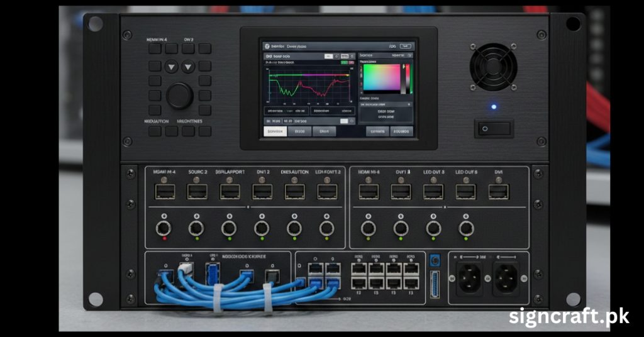Click the port labeled SOURC 2
The height and width of the screenshot is (337, 644).
[x=197, y=192]
